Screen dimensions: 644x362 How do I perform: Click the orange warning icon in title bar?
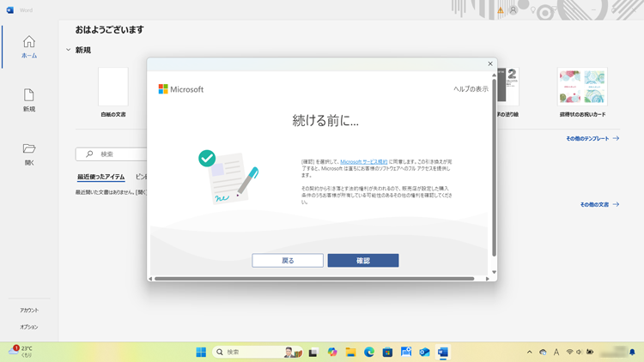click(x=501, y=10)
